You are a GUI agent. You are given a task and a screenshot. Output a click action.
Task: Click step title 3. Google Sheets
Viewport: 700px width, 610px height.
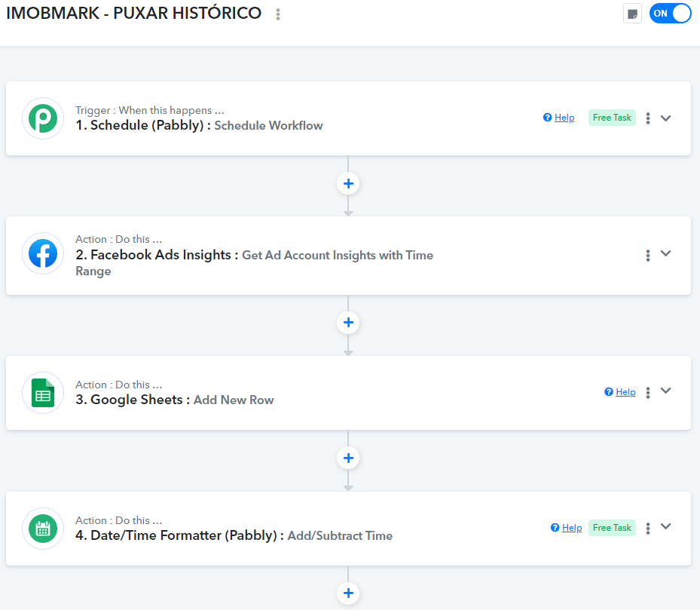click(133, 400)
